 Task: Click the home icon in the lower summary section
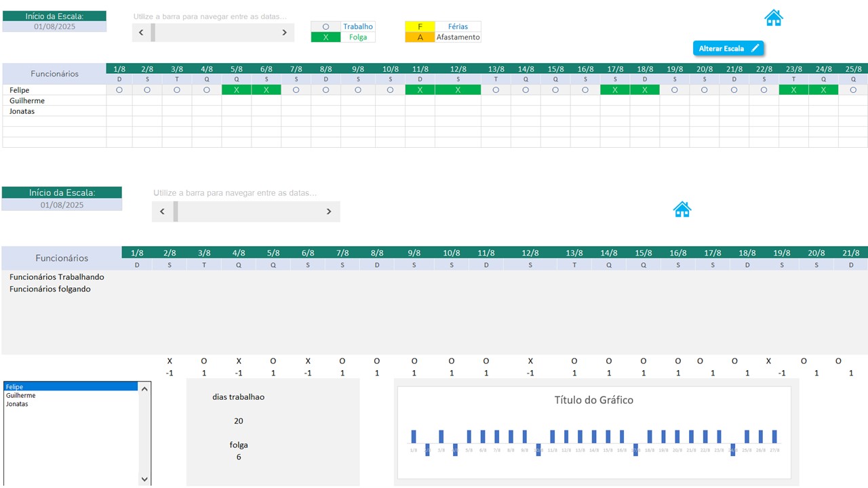coord(682,209)
